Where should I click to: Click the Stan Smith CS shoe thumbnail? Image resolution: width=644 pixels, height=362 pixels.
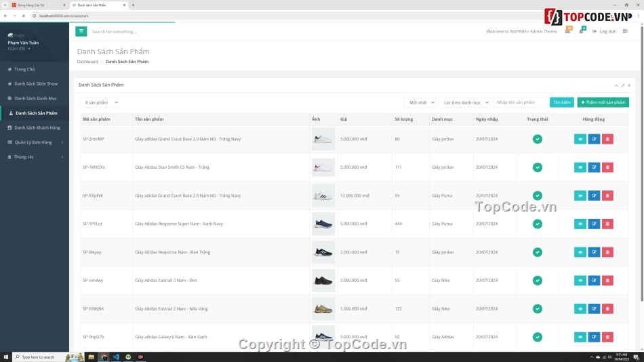click(x=323, y=167)
